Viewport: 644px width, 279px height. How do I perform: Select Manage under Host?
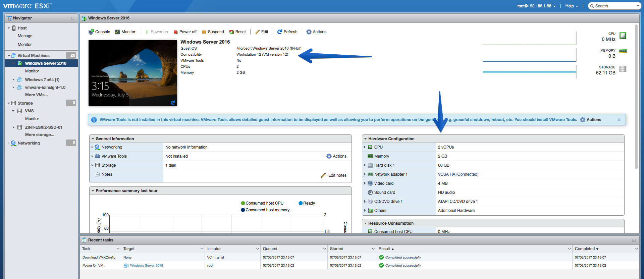click(25, 36)
